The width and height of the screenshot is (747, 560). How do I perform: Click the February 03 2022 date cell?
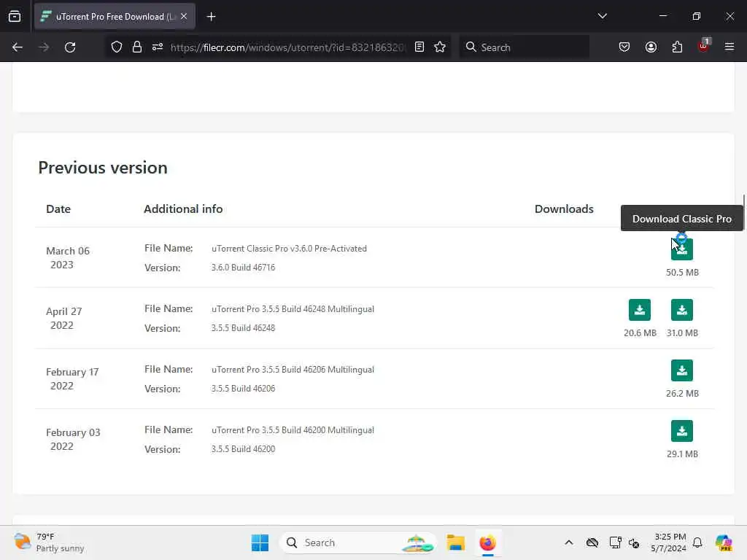[x=73, y=439]
